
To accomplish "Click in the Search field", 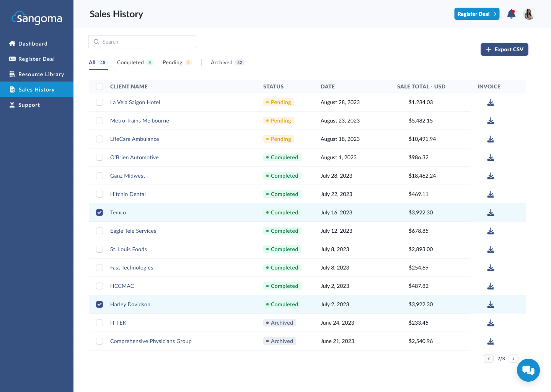I will pyautogui.click(x=142, y=42).
